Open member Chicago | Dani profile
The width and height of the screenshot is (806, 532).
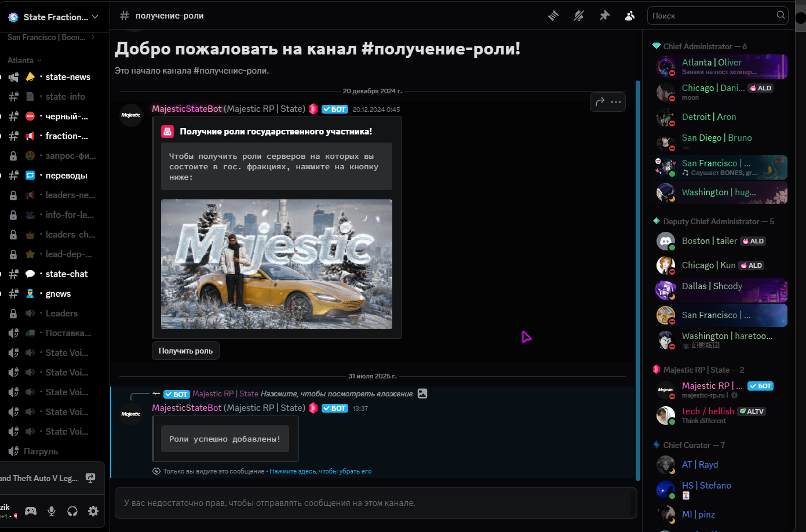click(x=720, y=92)
